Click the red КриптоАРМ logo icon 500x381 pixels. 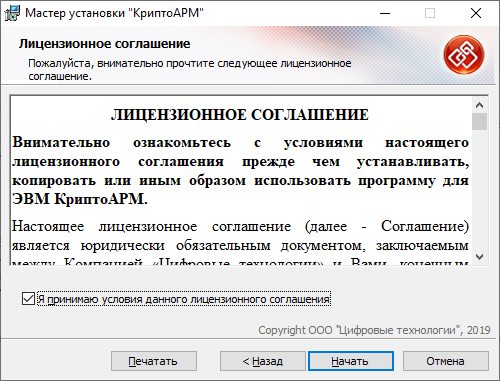(464, 55)
